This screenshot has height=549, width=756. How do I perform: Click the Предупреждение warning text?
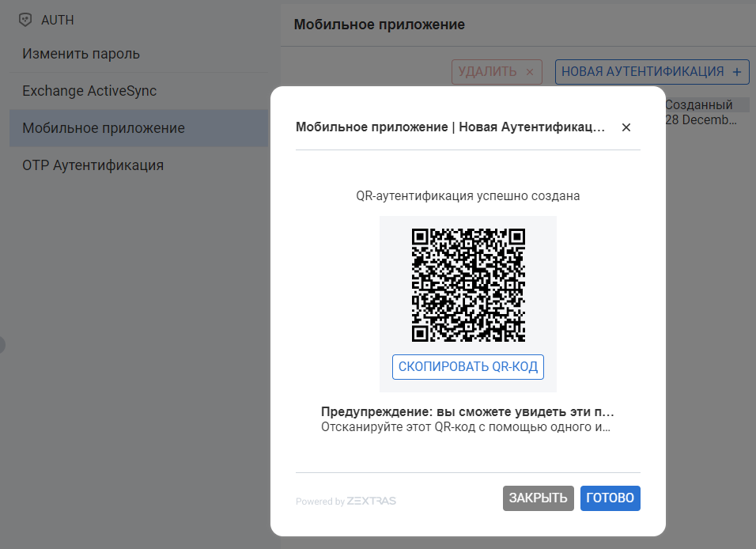coord(467,411)
